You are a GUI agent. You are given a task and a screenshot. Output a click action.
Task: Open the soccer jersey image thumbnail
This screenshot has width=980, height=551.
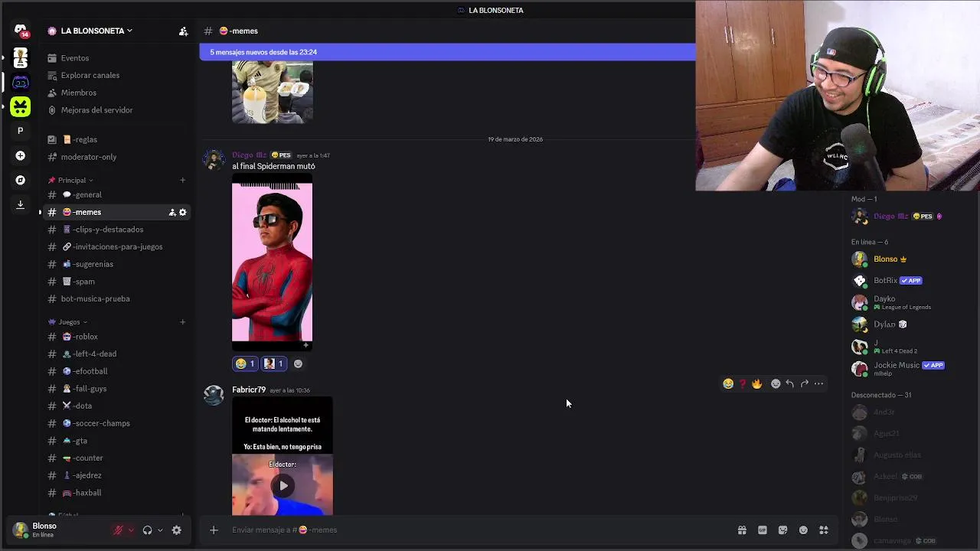(273, 92)
